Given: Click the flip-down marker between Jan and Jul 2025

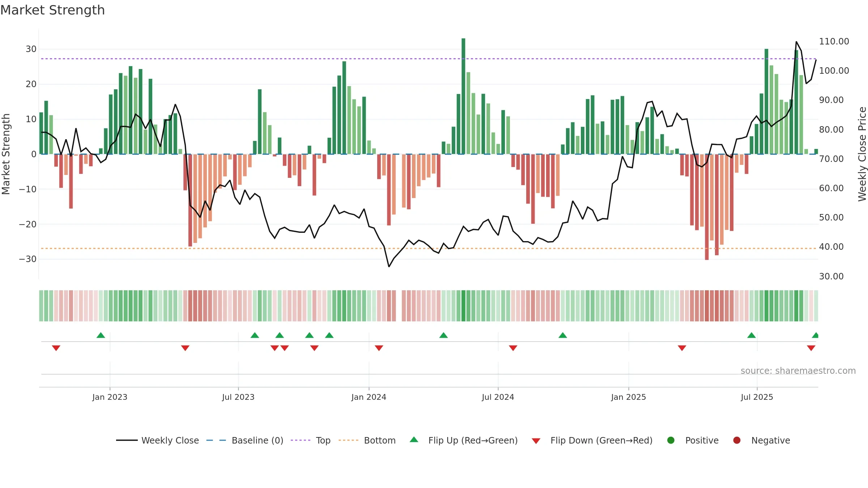Looking at the screenshot, I should (682, 348).
